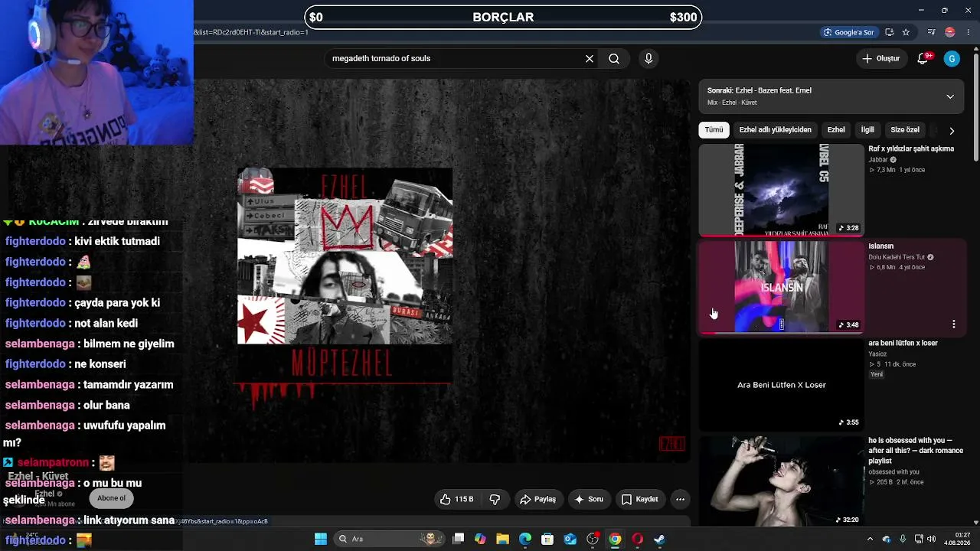This screenshot has width=980, height=551.
Task: Click the Paylaş share button
Action: pos(537,499)
